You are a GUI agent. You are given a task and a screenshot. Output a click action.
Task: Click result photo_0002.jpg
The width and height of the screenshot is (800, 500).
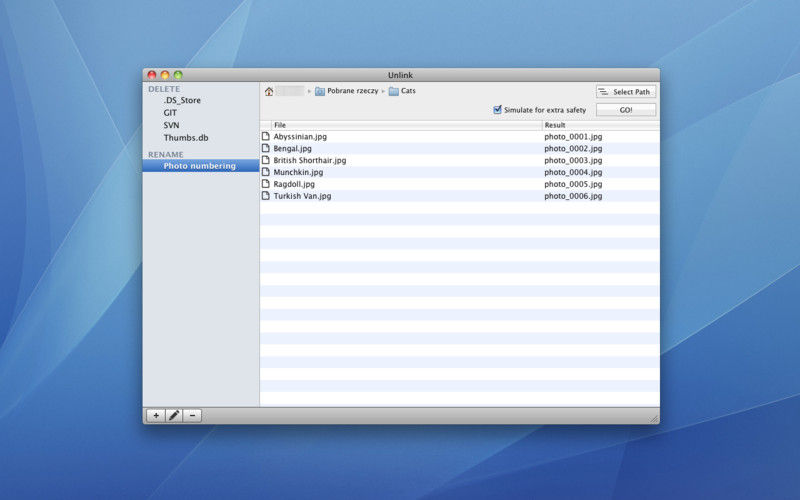coord(573,148)
